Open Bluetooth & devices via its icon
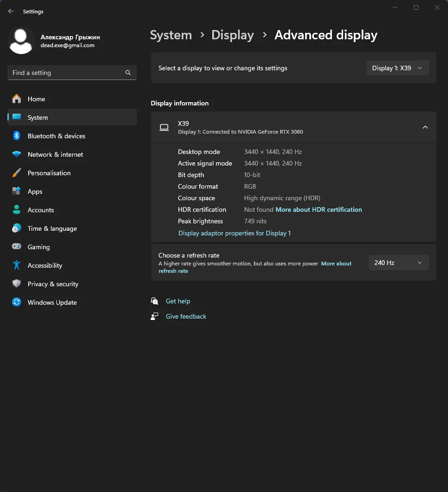The image size is (448, 492). pos(17,136)
